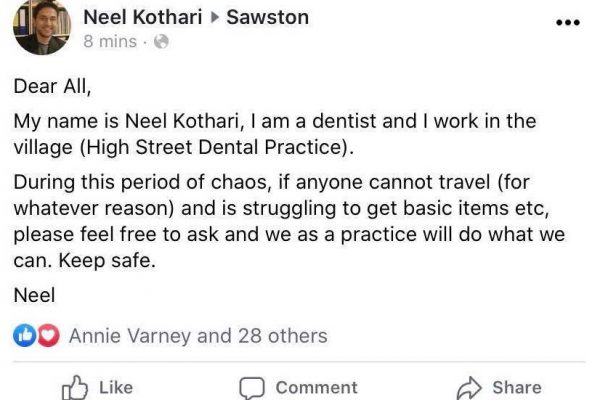Click the globe public privacy icon

161,41
